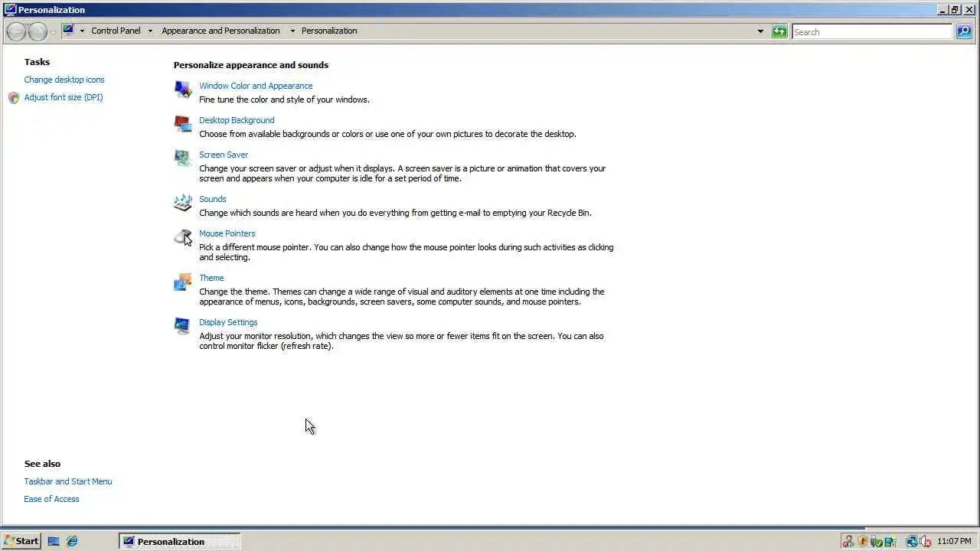Open the address bar history dropdown
Image resolution: width=980 pixels, height=551 pixels.
(760, 31)
